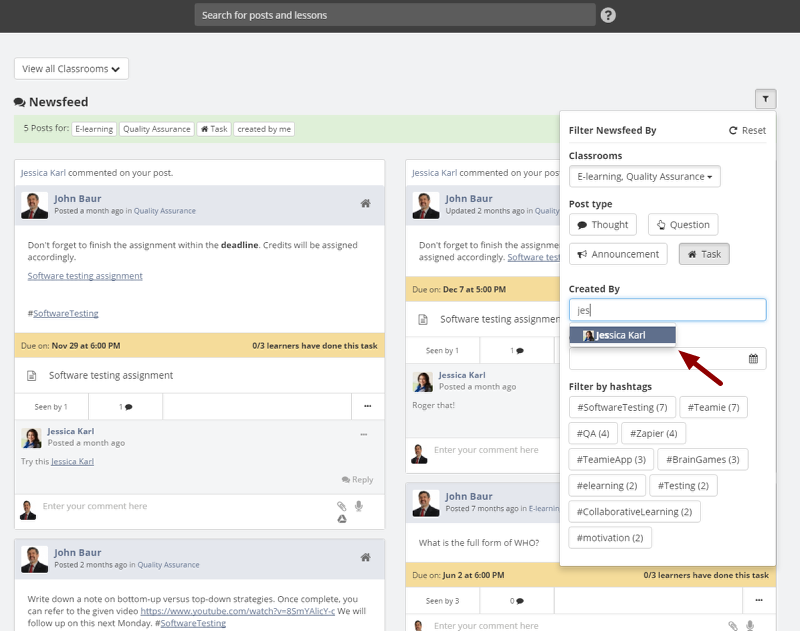
Task: Click Google Drive icon in first comment box
Action: pos(342,519)
